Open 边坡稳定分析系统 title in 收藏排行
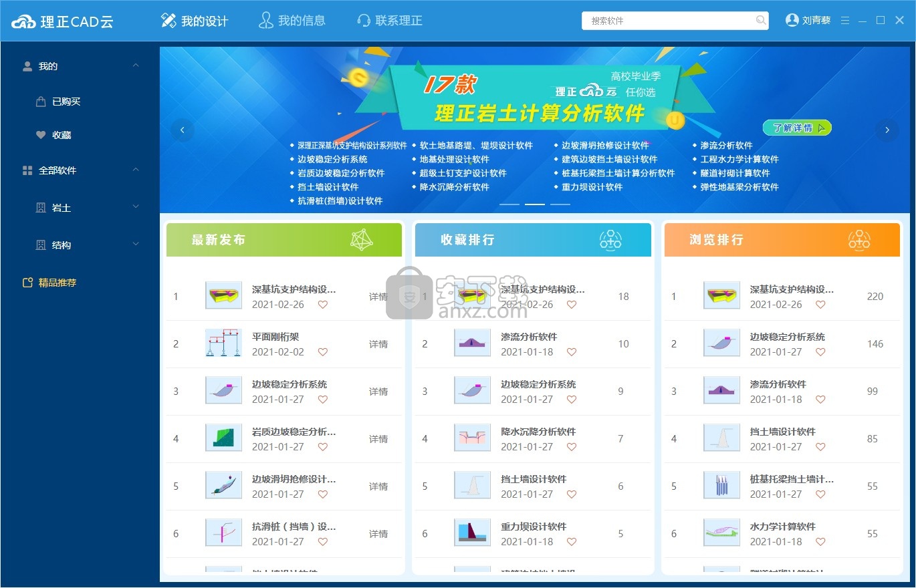The image size is (916, 588). [x=538, y=384]
